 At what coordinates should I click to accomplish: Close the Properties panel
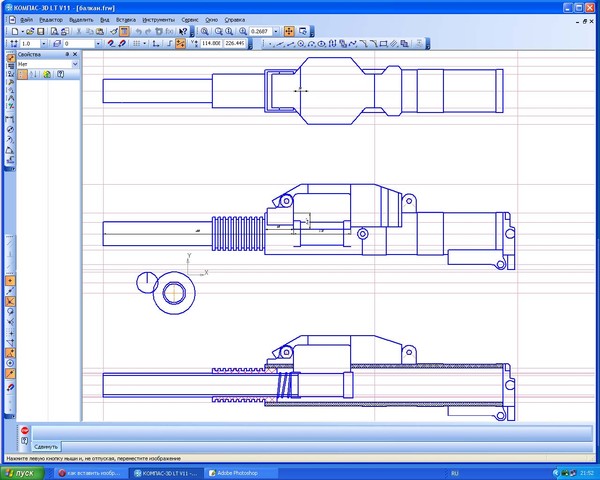[75, 54]
